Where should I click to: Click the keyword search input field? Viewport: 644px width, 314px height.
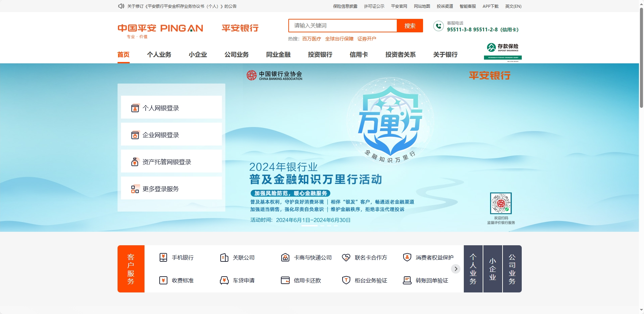[x=343, y=26]
